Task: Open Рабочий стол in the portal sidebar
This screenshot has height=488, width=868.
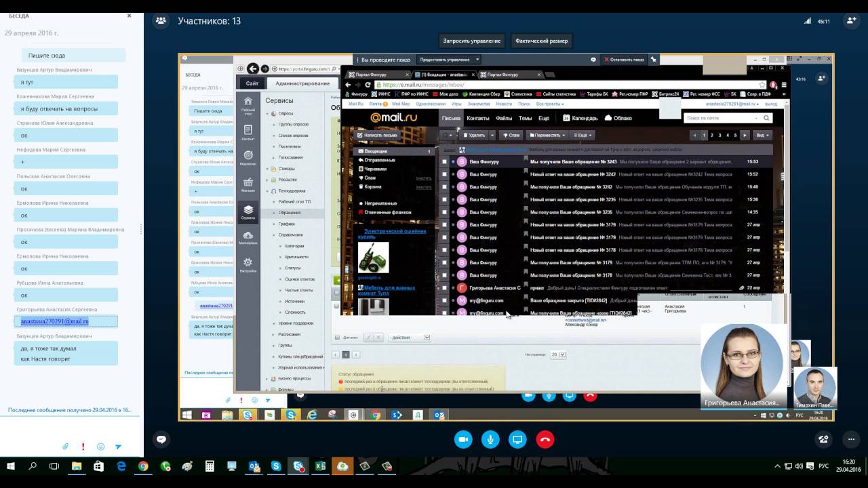Action: [248, 104]
